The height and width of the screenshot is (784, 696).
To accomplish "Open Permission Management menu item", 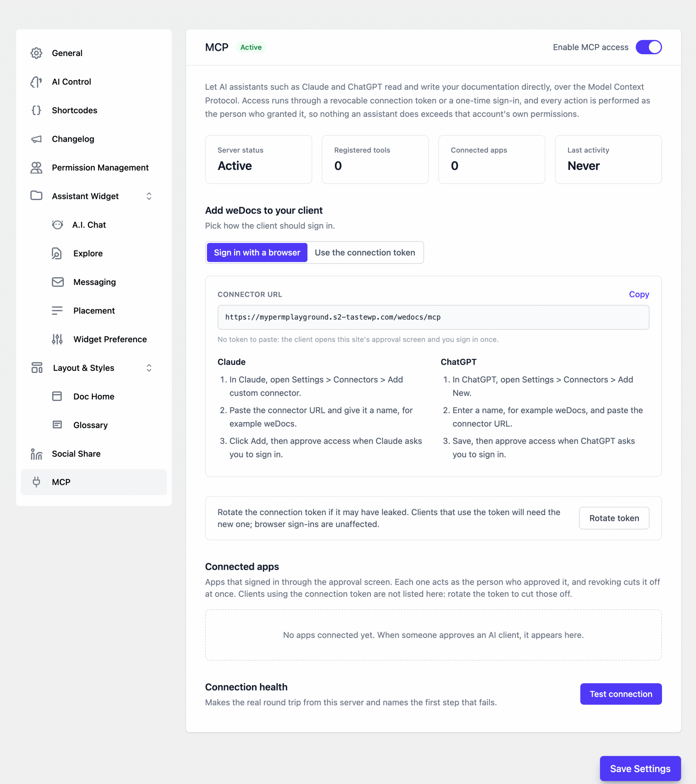I will click(x=94, y=168).
